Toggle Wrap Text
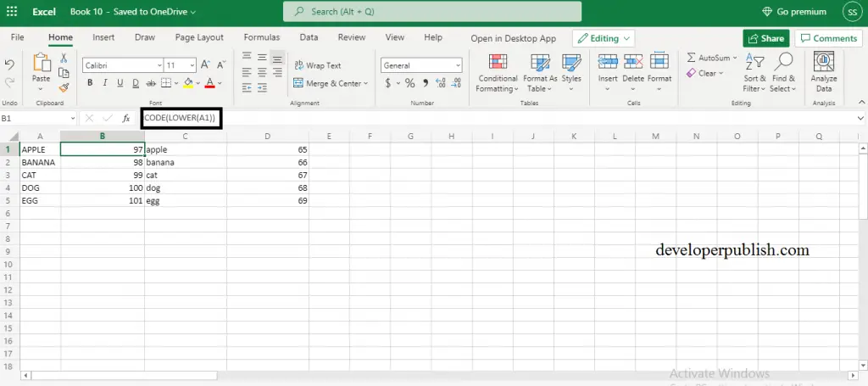The image size is (868, 386). pos(317,65)
